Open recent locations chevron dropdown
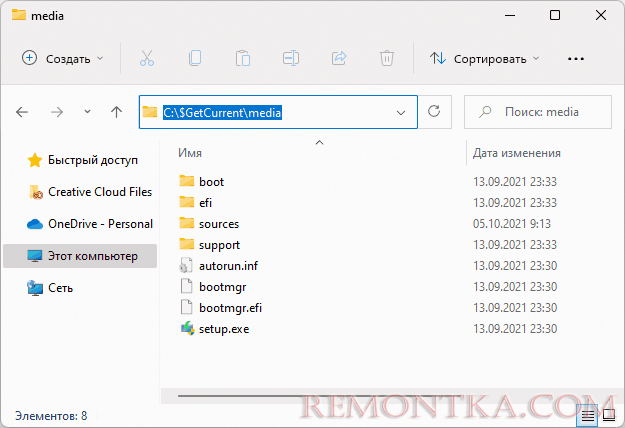 pos(87,112)
